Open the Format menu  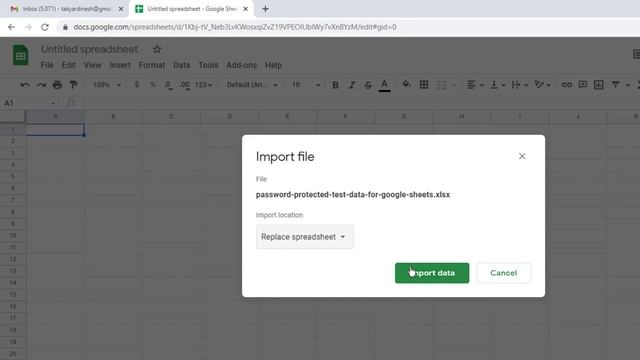click(x=152, y=65)
